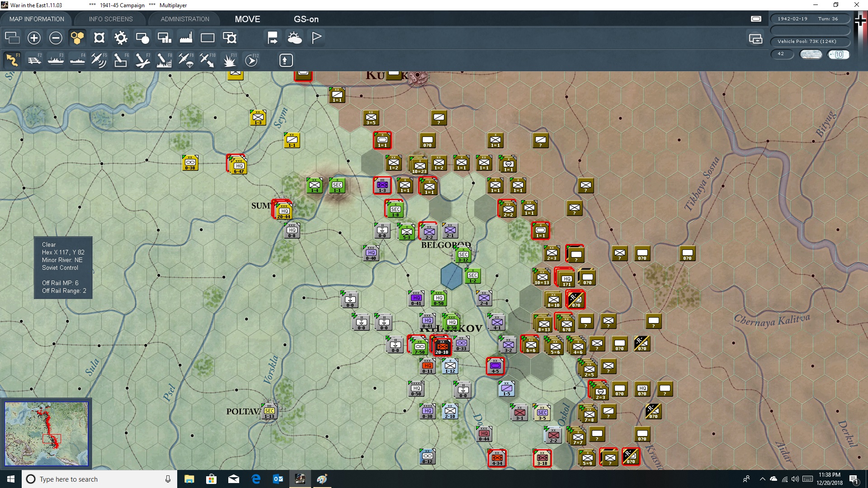Open the MAP INFORMATION tab
The height and width of the screenshot is (488, 868).
pos(37,19)
